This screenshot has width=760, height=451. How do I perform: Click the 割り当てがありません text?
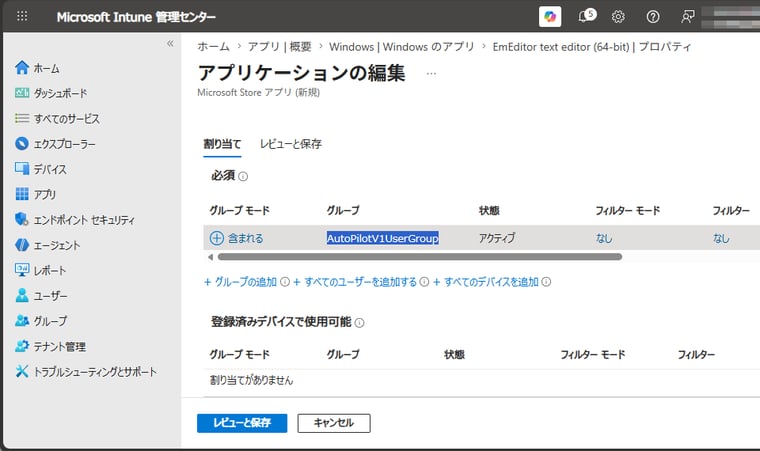[x=252, y=380]
